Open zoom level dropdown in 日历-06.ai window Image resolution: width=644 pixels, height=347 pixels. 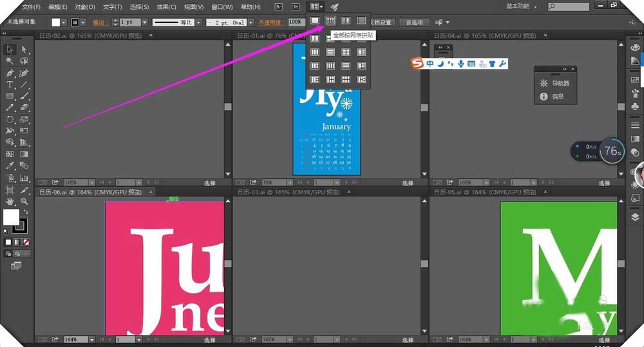pyautogui.click(x=91, y=340)
